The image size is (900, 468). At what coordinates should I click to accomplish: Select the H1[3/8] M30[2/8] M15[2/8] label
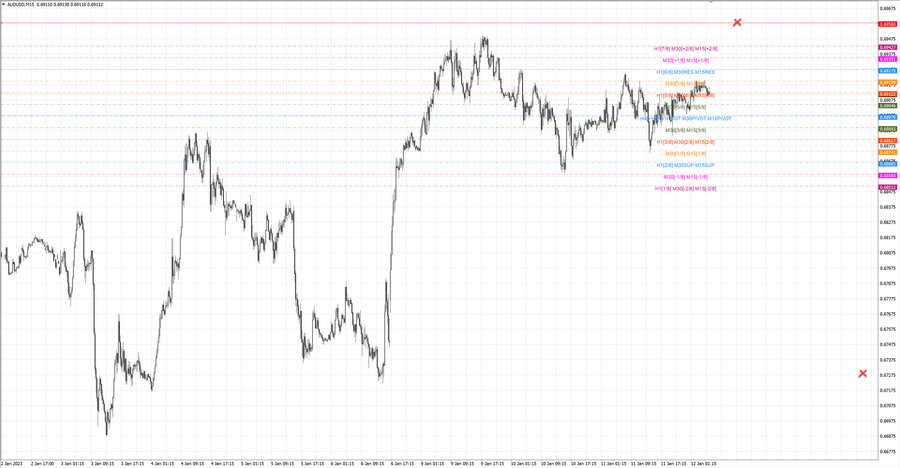click(685, 142)
